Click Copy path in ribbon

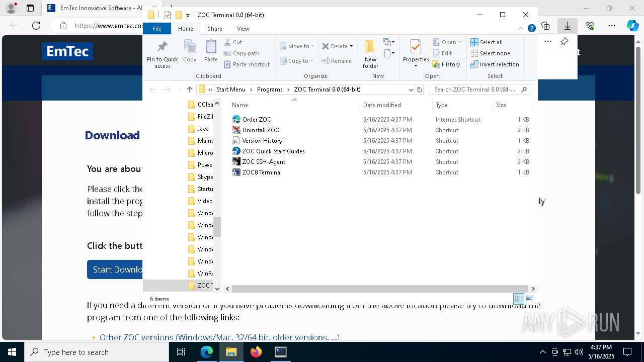click(242, 53)
